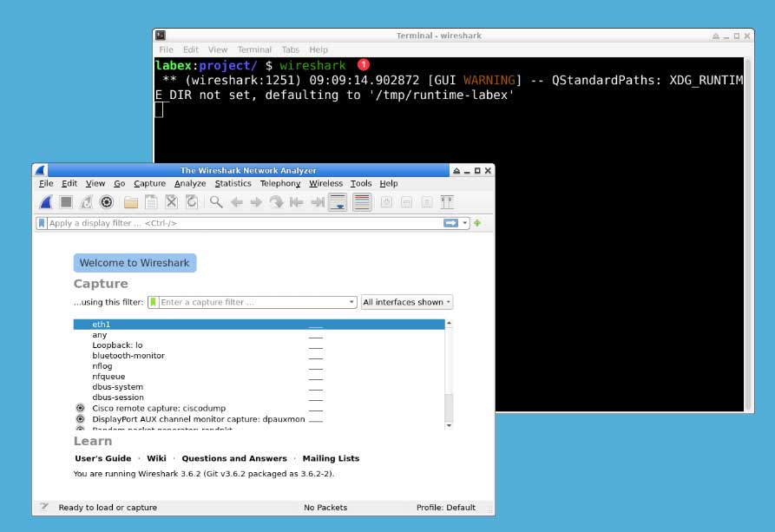Open Wireshark File menu

click(x=46, y=183)
